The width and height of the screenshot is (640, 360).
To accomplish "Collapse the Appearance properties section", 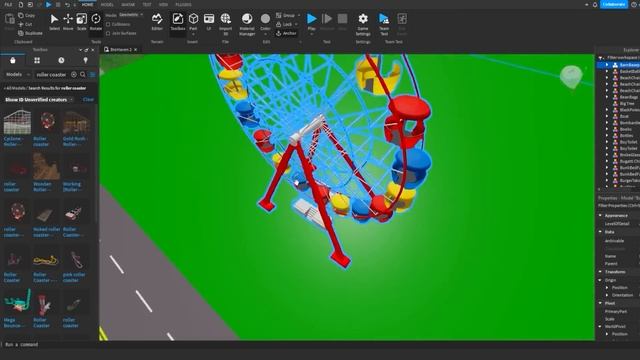I will pyautogui.click(x=600, y=216).
